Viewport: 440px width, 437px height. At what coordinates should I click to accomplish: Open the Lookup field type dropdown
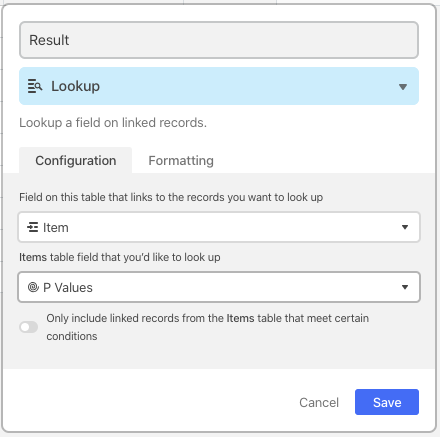click(x=219, y=86)
